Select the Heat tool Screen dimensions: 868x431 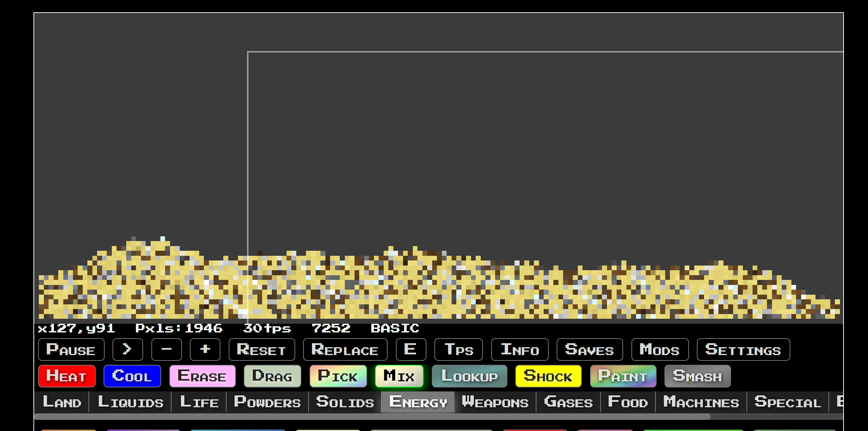(x=67, y=376)
